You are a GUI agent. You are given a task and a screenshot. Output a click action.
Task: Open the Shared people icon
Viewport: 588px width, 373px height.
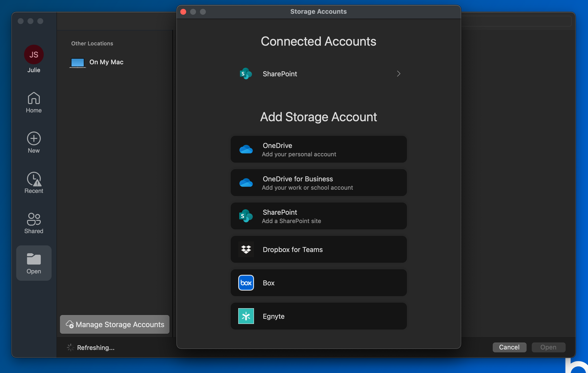[x=34, y=219]
